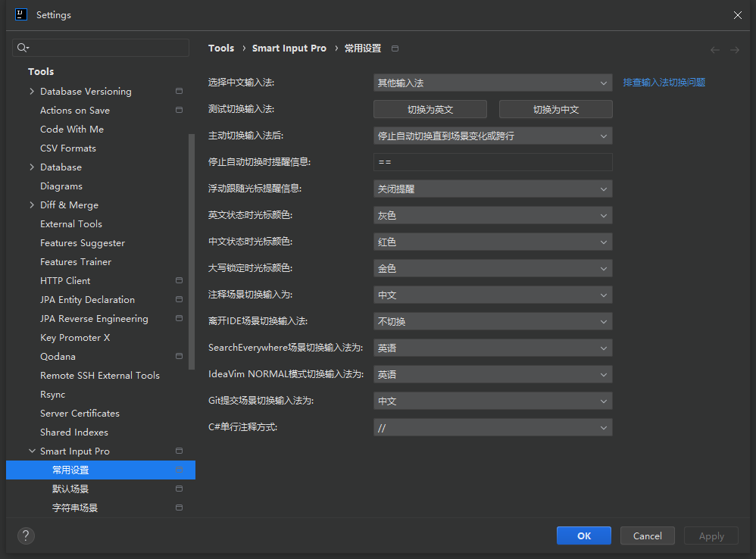Click the 停止自动切换时提醒信息 text field
Viewport: 756px width, 559px height.
(x=492, y=162)
